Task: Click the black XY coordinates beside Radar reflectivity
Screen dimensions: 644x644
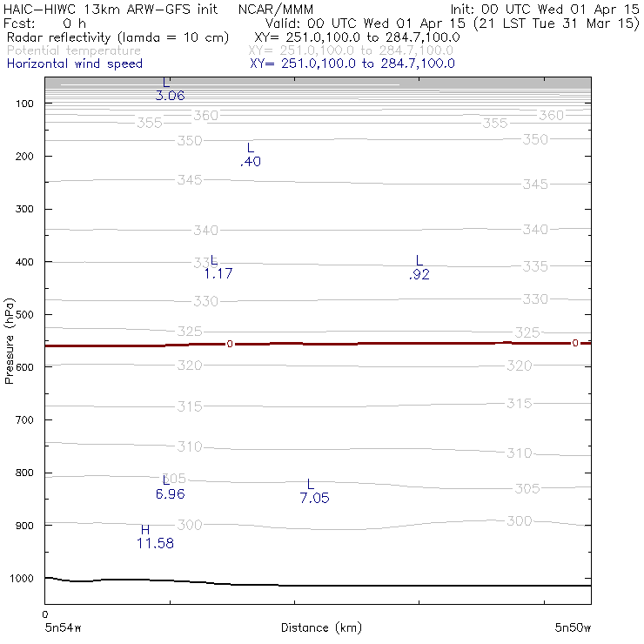Action: pyautogui.click(x=357, y=37)
